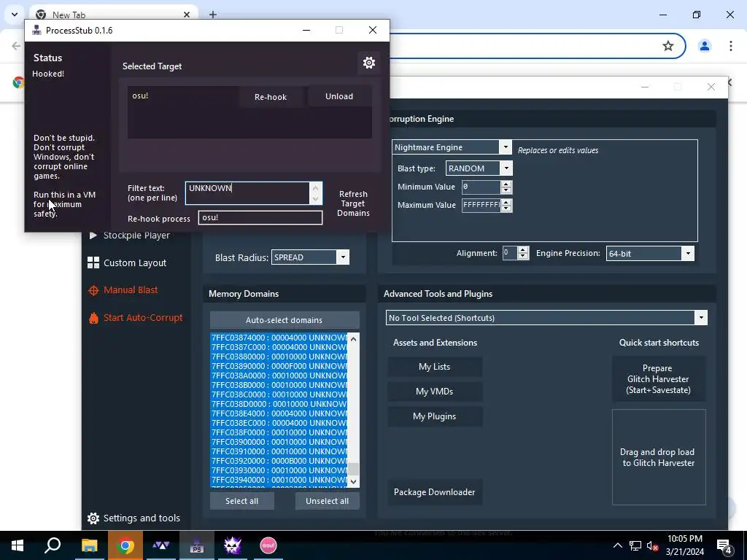Switch to Chrome in taskbar

[x=125, y=545]
